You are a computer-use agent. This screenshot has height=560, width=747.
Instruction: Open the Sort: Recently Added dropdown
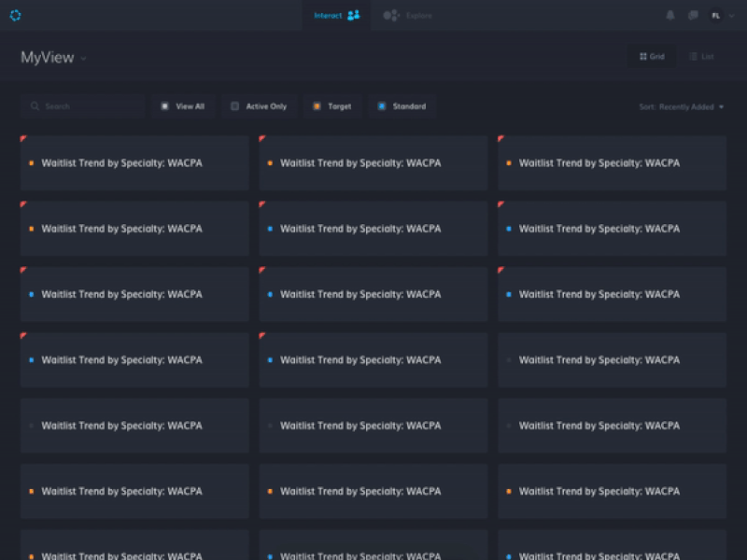(682, 107)
